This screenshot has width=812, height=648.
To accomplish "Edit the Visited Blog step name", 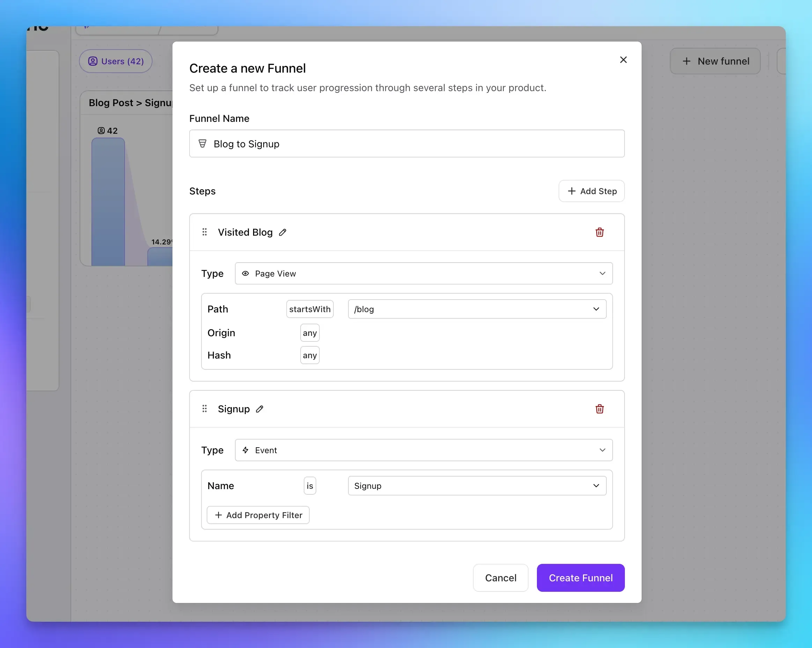I will point(283,232).
